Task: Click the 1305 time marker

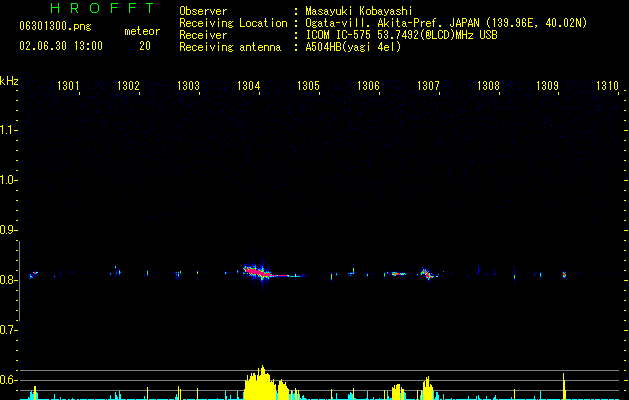Action: coord(308,86)
